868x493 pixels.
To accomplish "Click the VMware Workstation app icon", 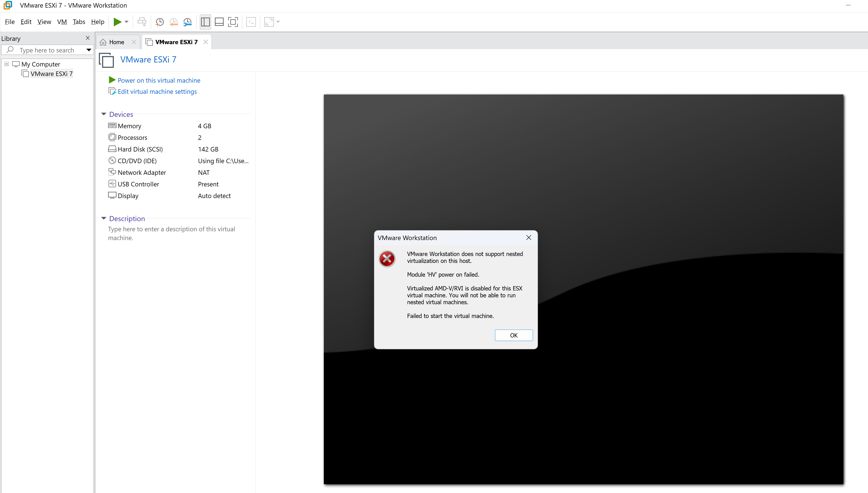I will tap(7, 5).
